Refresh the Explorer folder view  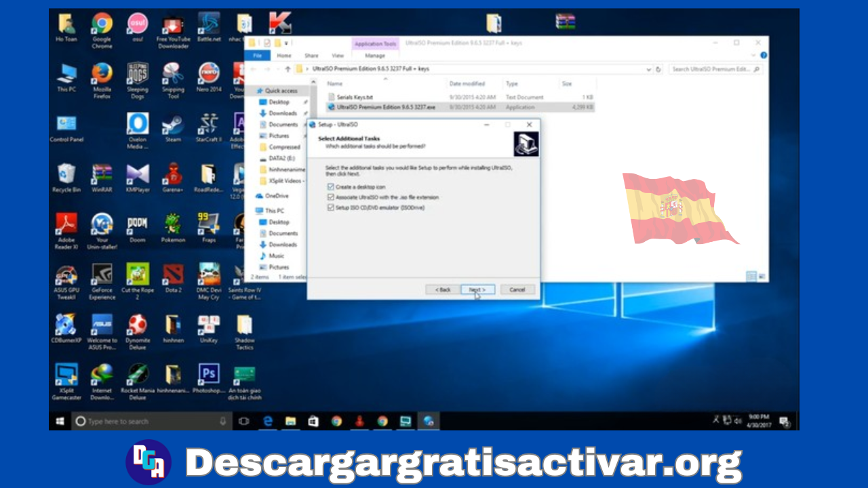point(658,69)
